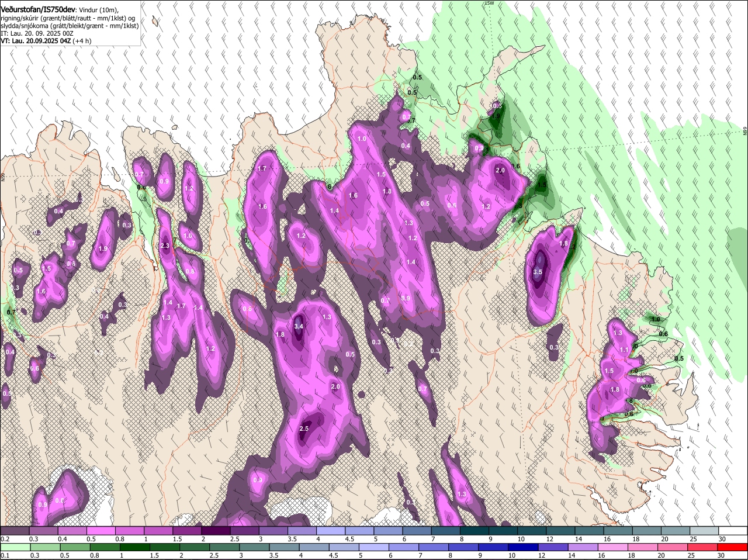748x560 pixels.
Task: Select the pale blue rain swatch between 5 and 6
Action: point(375,547)
